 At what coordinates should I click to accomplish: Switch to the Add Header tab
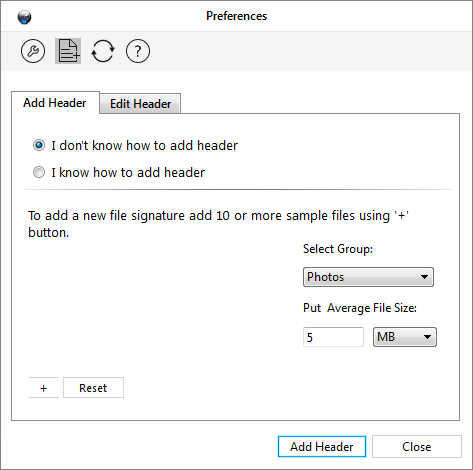pos(55,103)
